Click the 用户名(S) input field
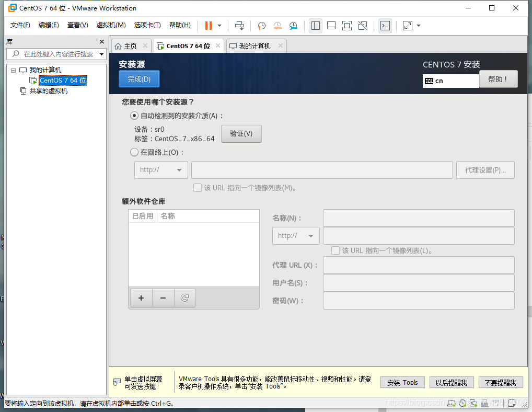The width and height of the screenshot is (532, 412). pyautogui.click(x=419, y=283)
